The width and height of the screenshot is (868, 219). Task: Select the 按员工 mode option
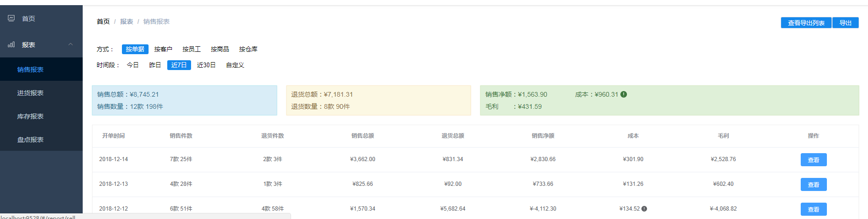192,49
